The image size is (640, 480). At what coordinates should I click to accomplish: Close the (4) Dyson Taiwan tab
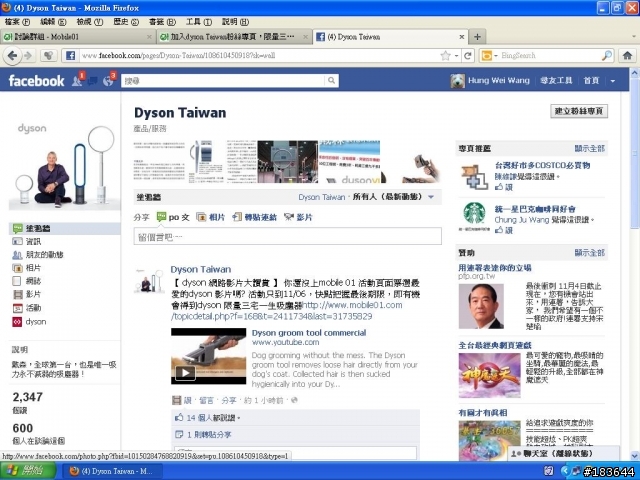pyautogui.click(x=462, y=37)
